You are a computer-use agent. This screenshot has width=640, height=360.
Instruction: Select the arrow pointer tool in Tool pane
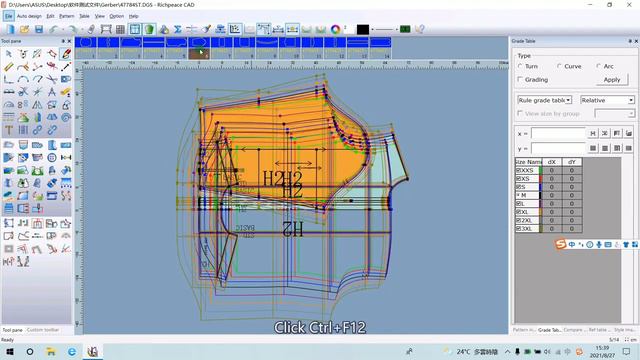(9, 54)
